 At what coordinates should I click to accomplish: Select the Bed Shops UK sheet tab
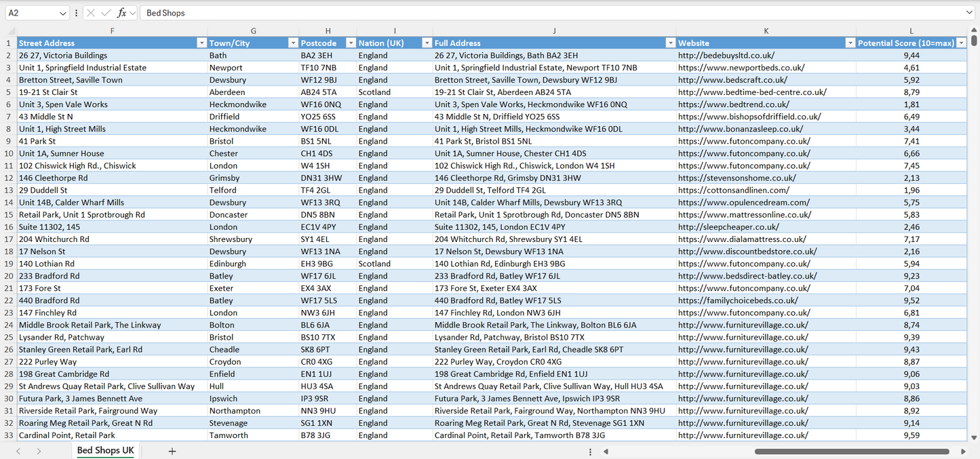coord(105,450)
